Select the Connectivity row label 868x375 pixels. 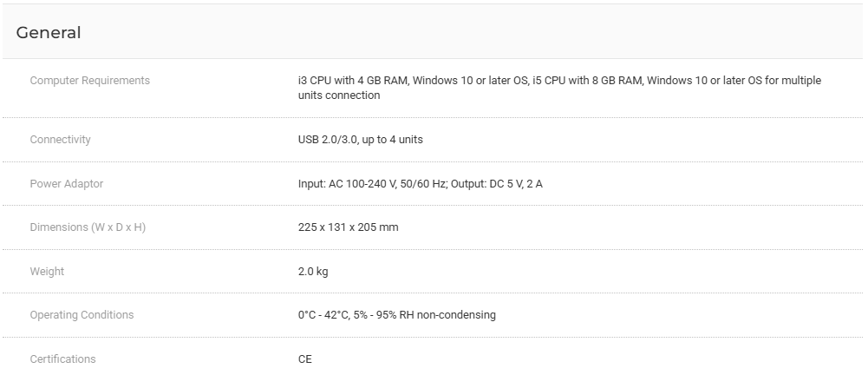(60, 140)
